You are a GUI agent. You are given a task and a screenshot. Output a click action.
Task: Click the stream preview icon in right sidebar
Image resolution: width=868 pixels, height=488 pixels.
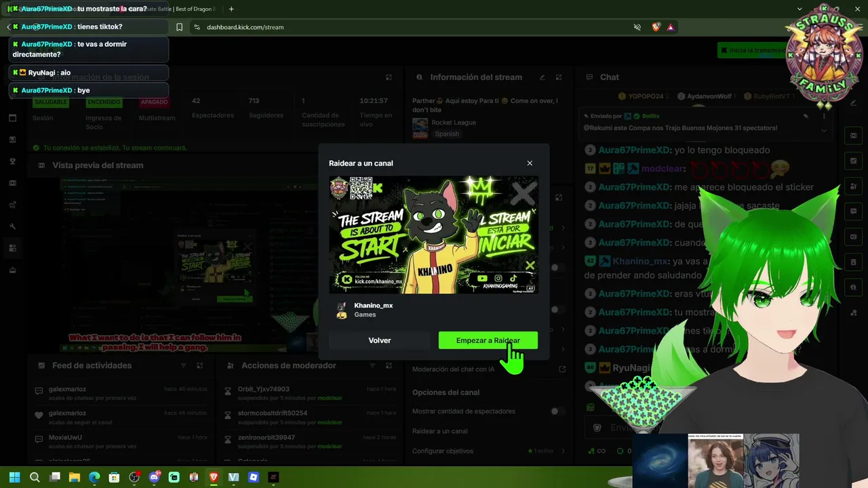(853, 136)
